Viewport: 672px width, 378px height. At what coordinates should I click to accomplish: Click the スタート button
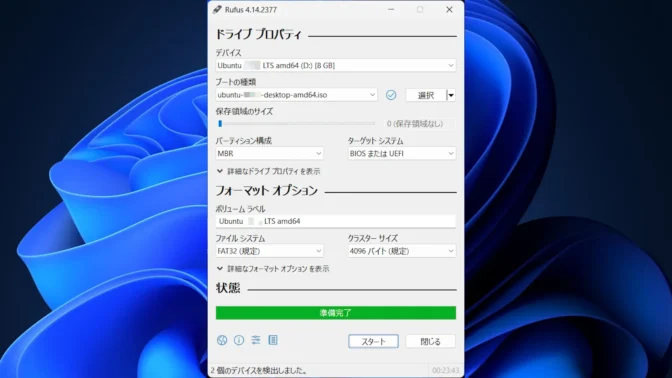[373, 342]
